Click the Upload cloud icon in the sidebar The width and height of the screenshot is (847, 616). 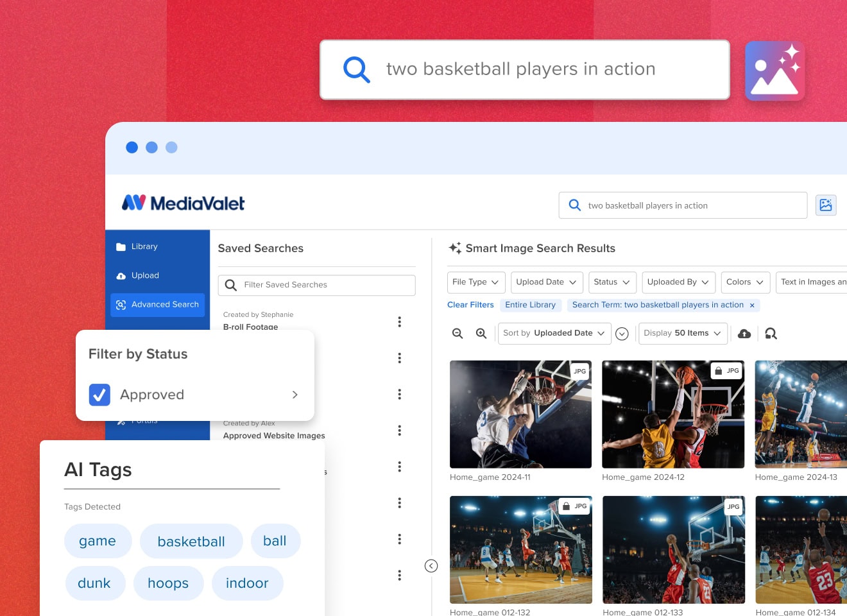pyautogui.click(x=121, y=276)
